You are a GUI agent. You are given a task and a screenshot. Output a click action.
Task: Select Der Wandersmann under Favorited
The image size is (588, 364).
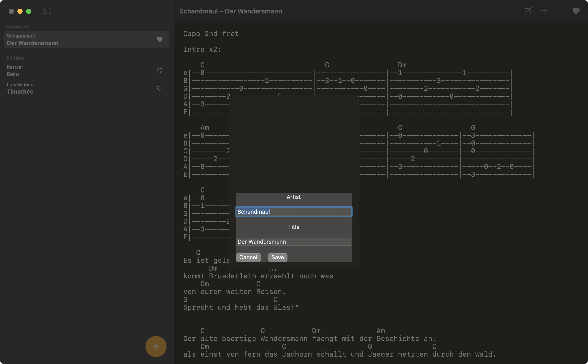pos(72,40)
